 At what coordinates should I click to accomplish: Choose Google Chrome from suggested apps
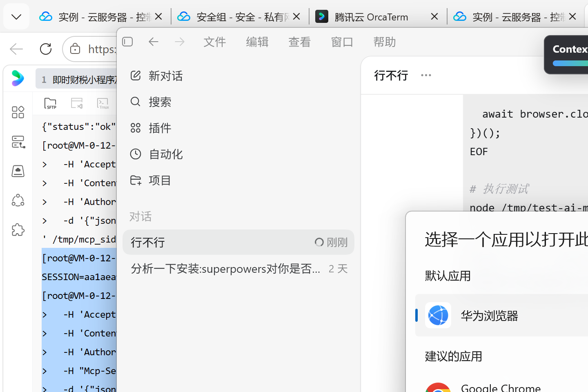point(501,388)
